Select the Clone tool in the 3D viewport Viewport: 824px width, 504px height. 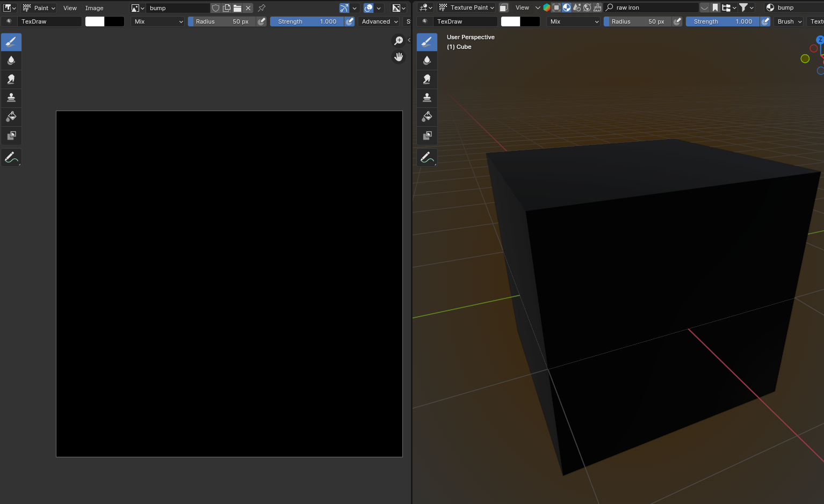pyautogui.click(x=427, y=98)
